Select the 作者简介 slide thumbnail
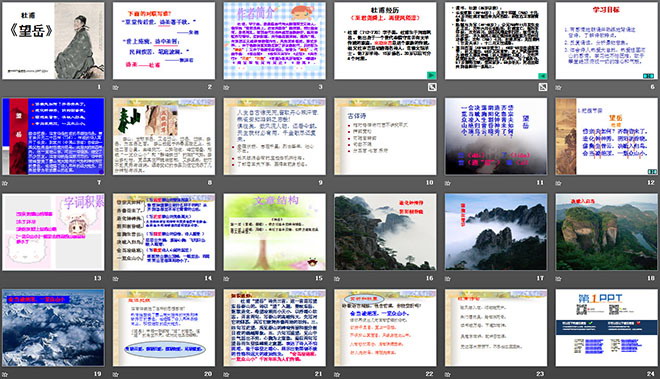Screen dimensions: 660x379 (274, 40)
